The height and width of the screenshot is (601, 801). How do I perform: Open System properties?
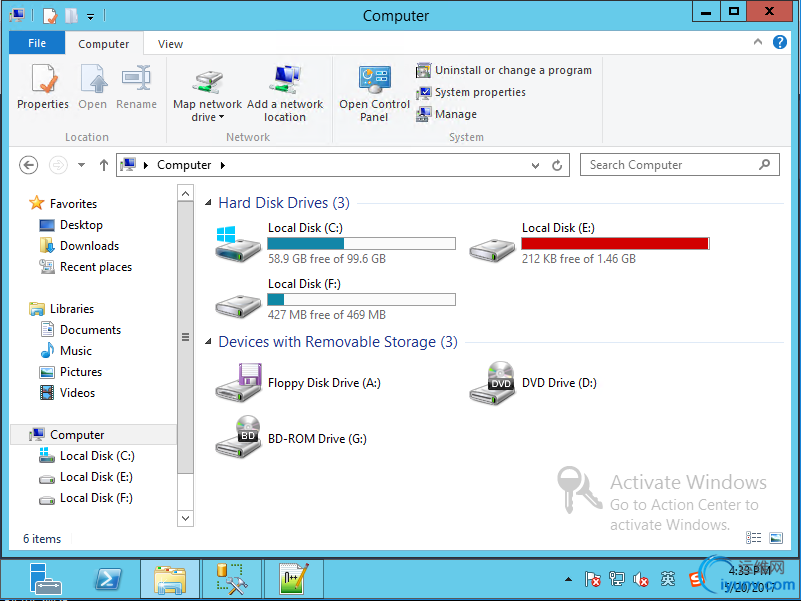click(470, 92)
